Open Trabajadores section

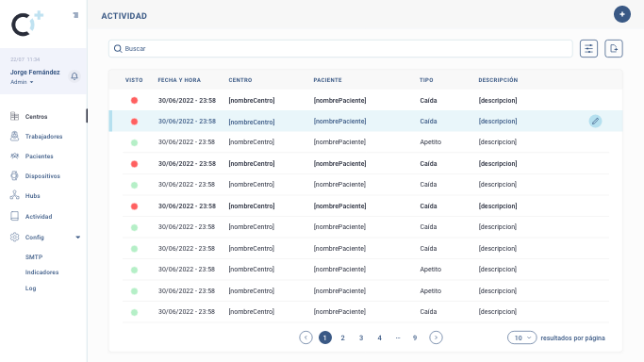click(x=44, y=137)
